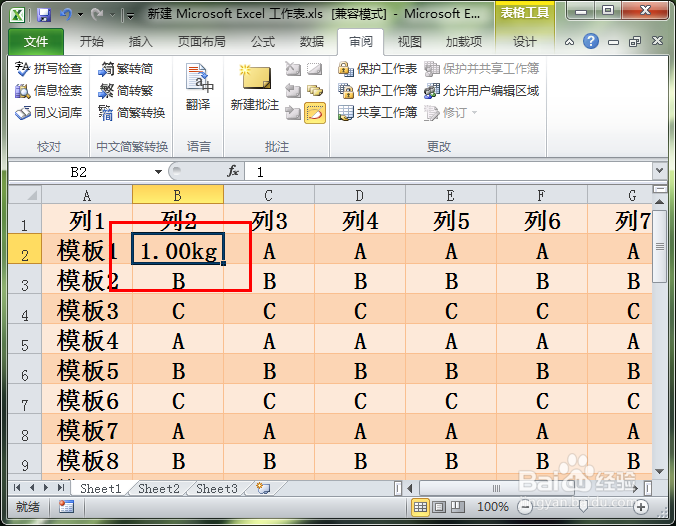Go to next comment icon

293,113
